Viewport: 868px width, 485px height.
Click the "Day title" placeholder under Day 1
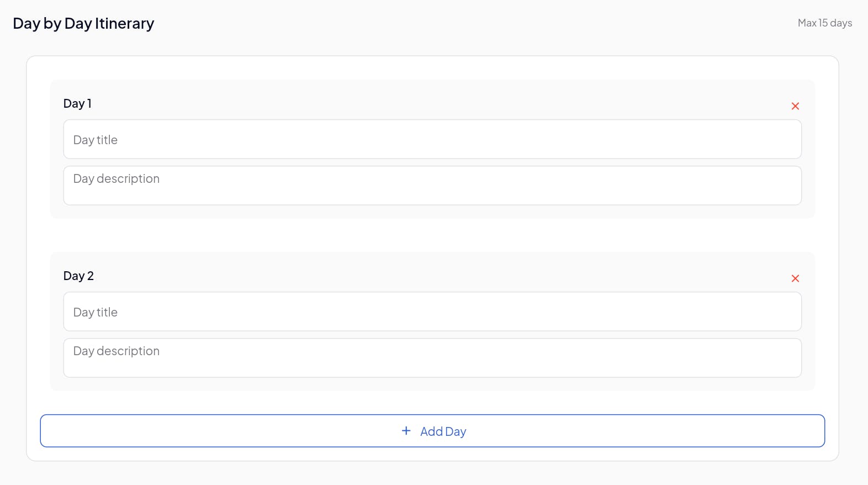pos(96,140)
